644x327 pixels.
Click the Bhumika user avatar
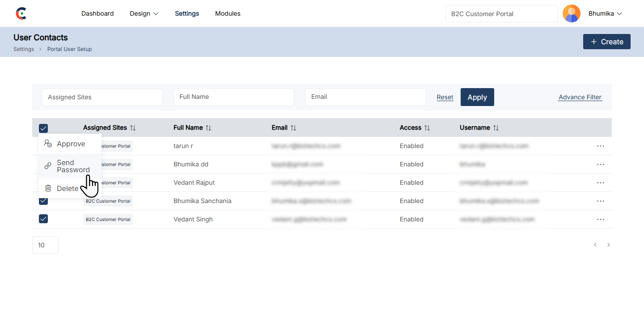coord(571,13)
